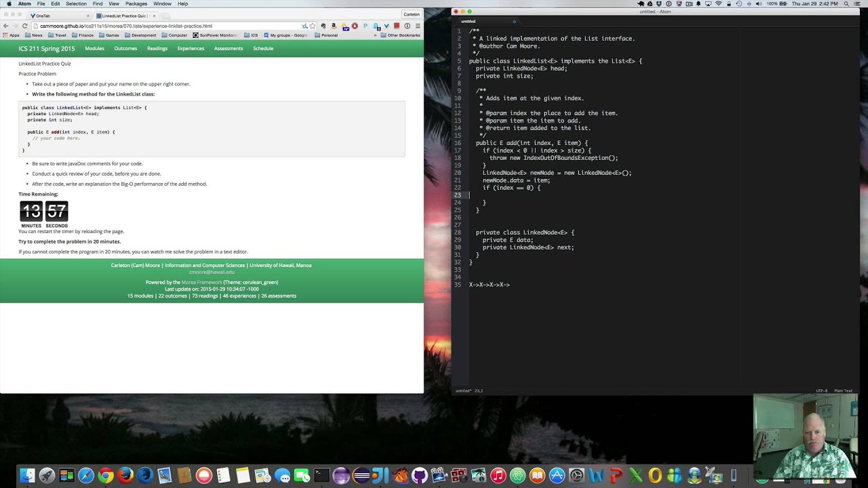Viewport: 868px width, 488px height.
Task: Launch Microsoft Word from the Dock
Action: (596, 476)
